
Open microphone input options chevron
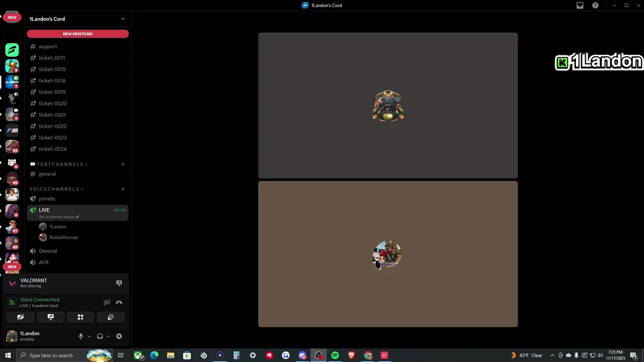coord(89,336)
